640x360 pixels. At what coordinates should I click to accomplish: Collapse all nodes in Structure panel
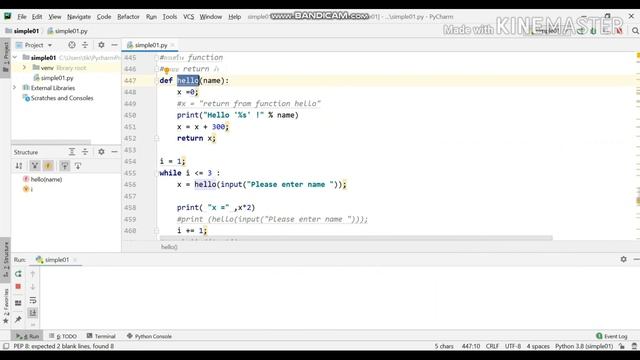coord(85,152)
